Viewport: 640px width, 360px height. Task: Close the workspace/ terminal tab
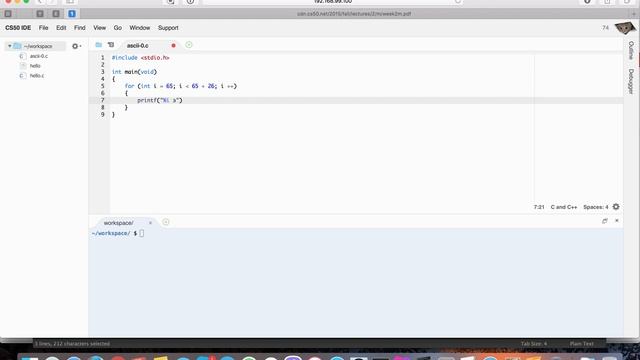pos(150,223)
